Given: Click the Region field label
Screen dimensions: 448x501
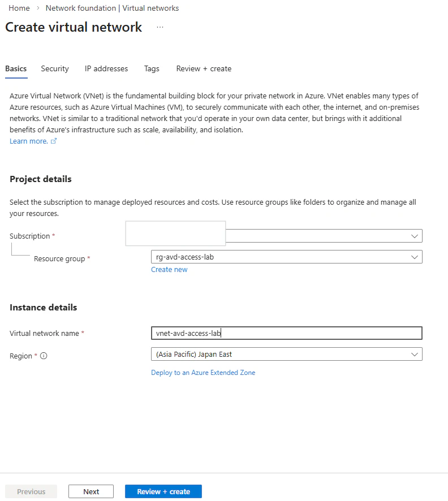Looking at the screenshot, I should [x=21, y=356].
